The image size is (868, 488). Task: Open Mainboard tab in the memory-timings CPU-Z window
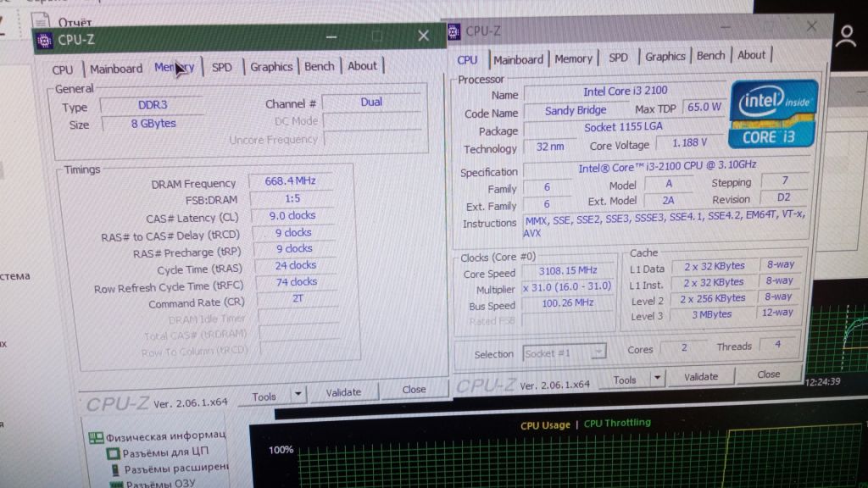[x=116, y=69]
